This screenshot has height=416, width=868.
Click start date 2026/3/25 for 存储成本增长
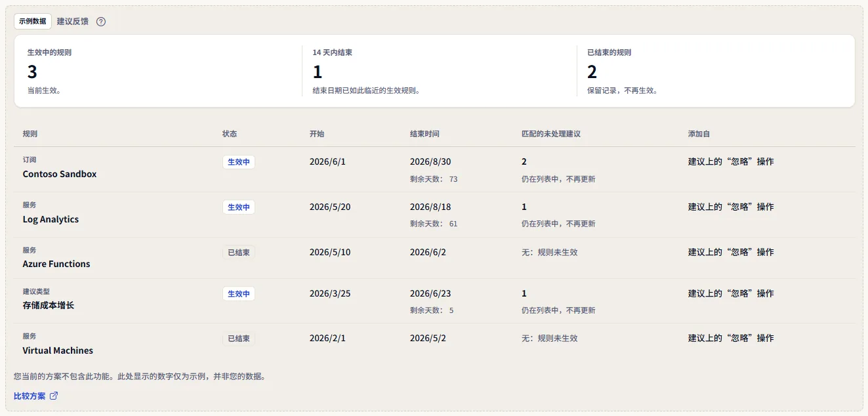[330, 294]
